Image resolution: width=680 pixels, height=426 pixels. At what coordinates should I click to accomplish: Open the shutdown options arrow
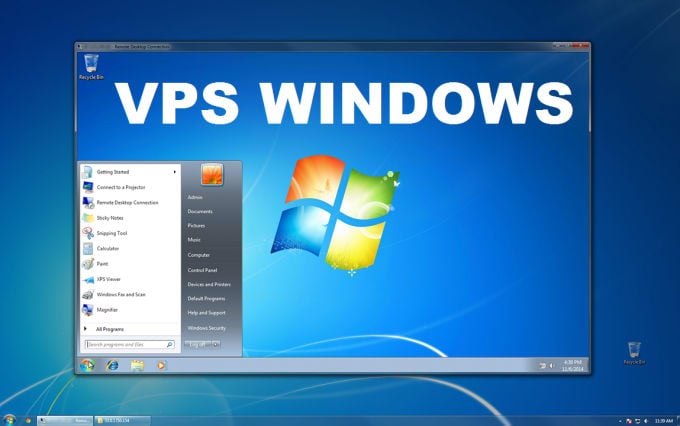(x=216, y=344)
